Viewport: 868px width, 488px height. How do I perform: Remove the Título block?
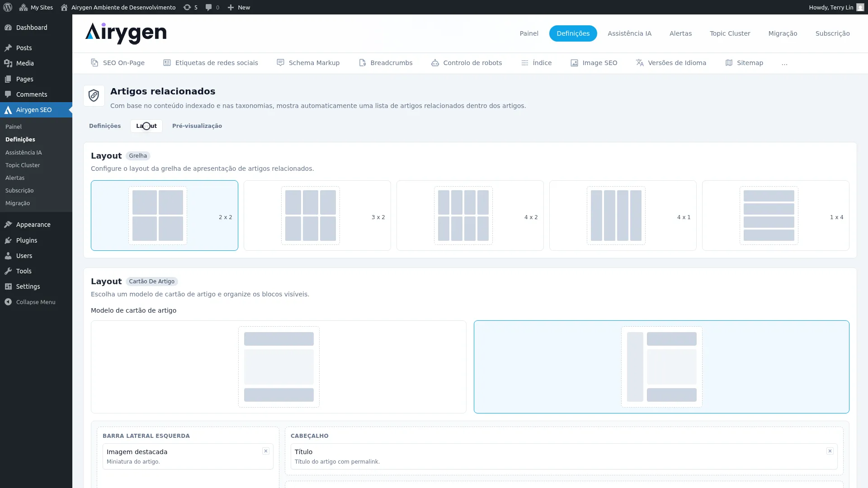coord(830,451)
